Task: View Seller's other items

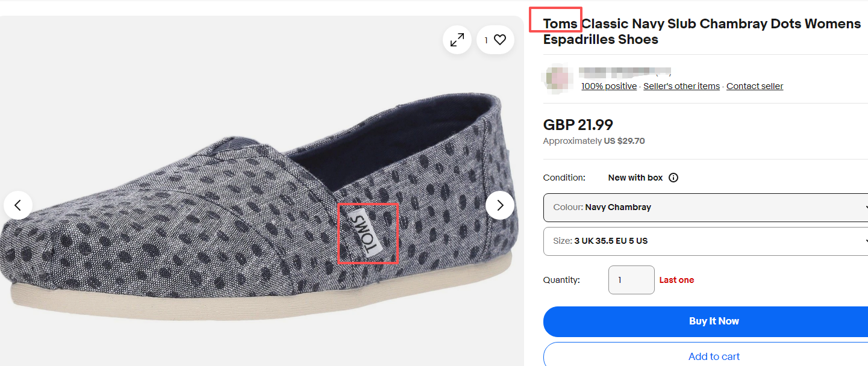Action: pos(681,86)
